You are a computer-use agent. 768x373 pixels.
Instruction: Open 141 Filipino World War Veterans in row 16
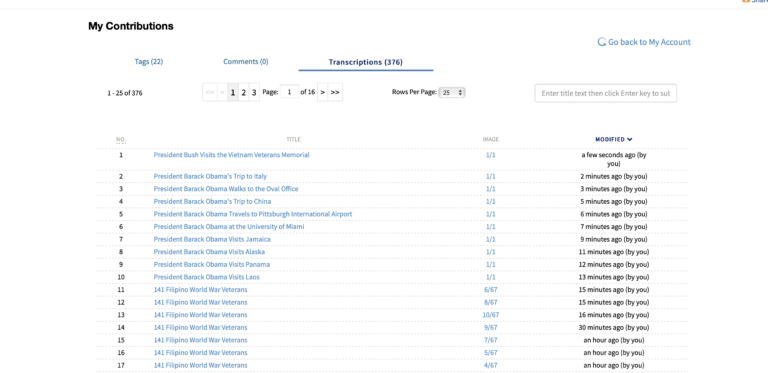coord(200,353)
